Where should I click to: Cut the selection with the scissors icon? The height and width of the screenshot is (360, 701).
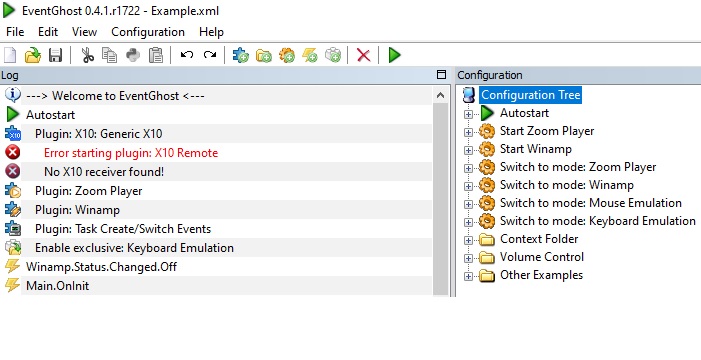click(x=88, y=55)
